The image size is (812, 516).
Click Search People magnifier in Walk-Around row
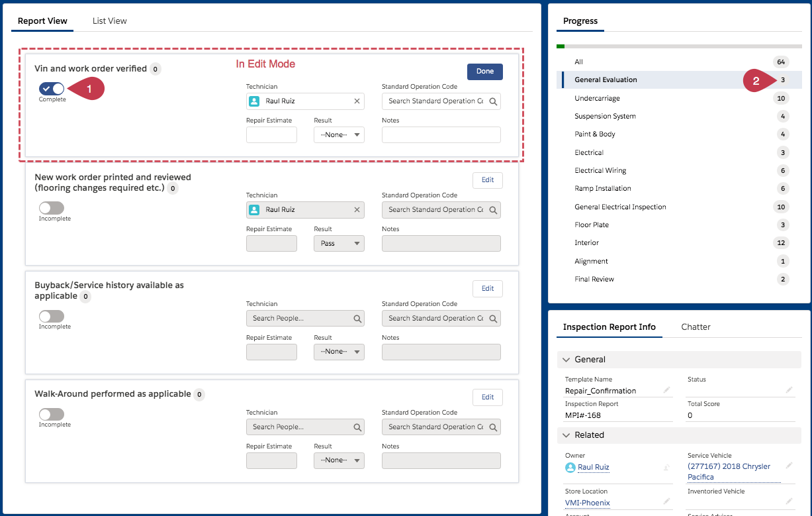[x=357, y=427]
